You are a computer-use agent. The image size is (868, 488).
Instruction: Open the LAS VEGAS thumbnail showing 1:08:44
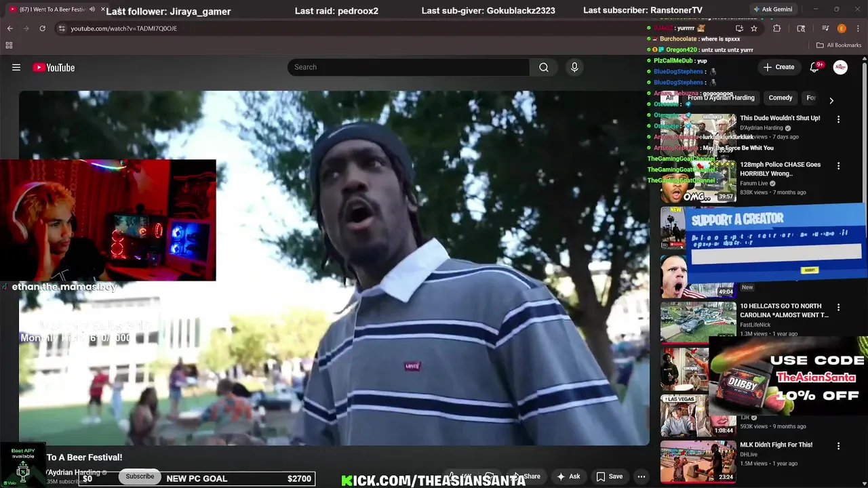click(x=698, y=415)
